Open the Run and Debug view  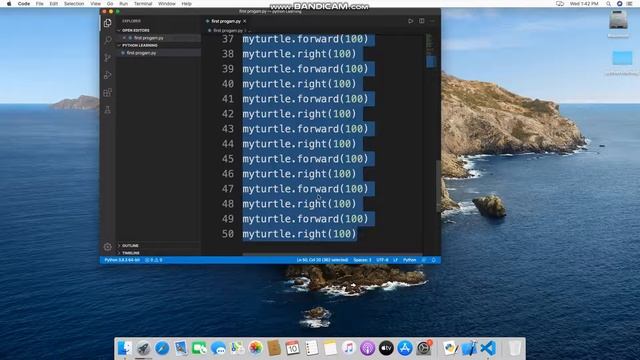pos(107,75)
